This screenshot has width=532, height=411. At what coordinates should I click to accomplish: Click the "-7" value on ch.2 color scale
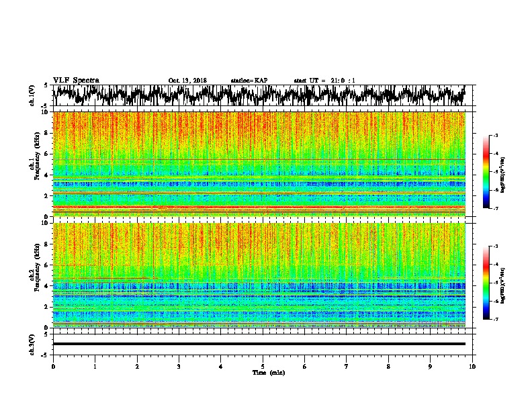click(x=495, y=319)
